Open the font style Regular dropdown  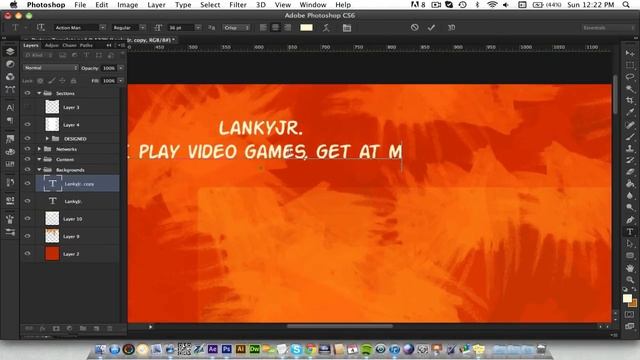(142, 27)
